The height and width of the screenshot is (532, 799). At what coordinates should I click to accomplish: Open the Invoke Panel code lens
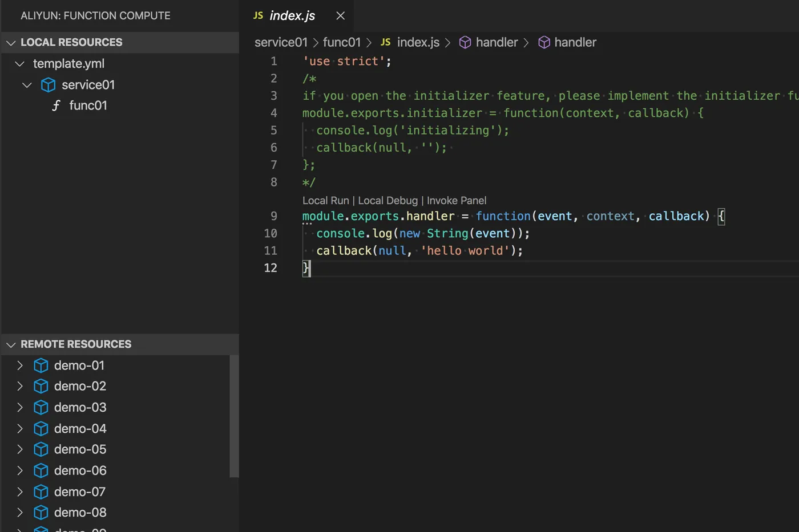(x=457, y=201)
